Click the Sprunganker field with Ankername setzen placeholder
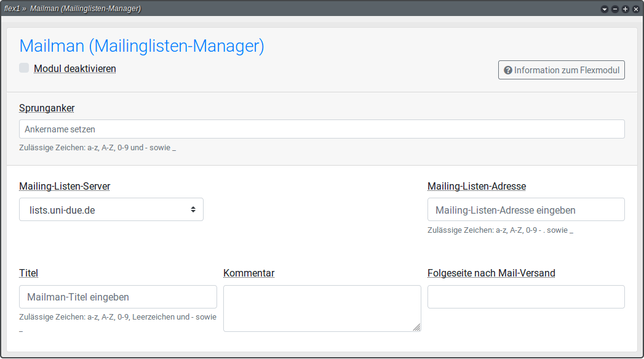Screen dimensions: 644x359 [x=322, y=129]
